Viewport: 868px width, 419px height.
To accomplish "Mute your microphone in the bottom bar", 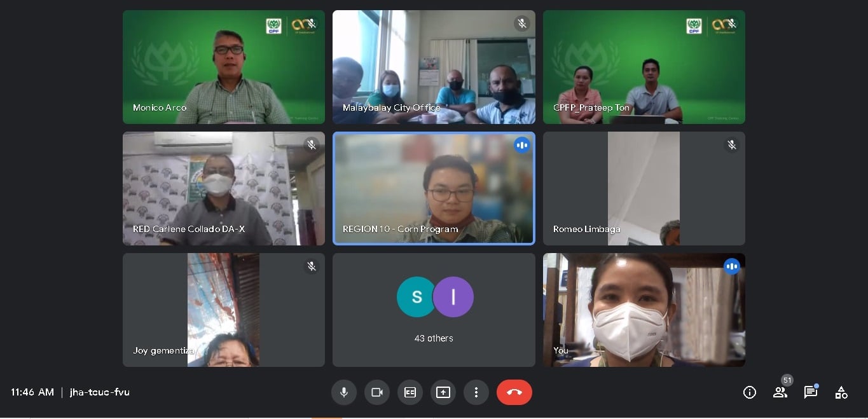I will 344,392.
